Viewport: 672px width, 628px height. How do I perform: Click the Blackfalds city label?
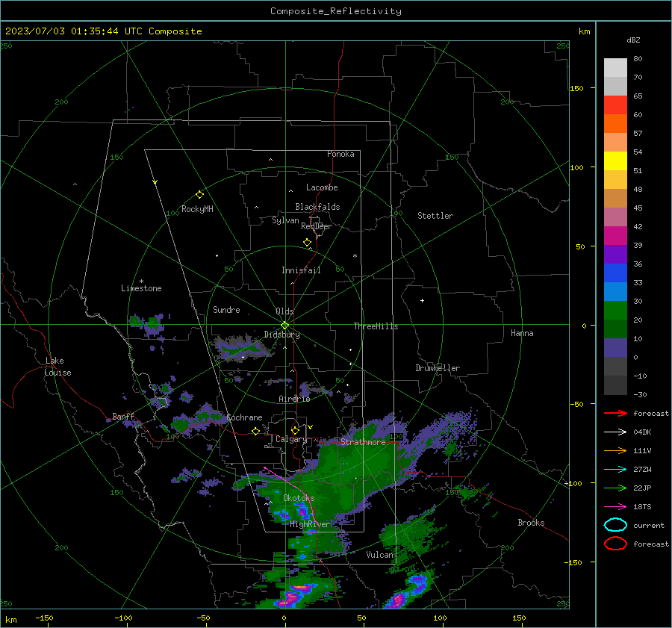(x=317, y=207)
